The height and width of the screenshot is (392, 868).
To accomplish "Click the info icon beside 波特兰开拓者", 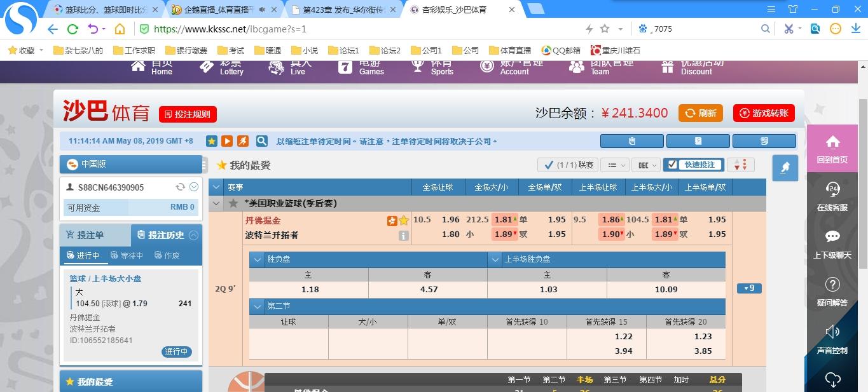I will coord(403,235).
